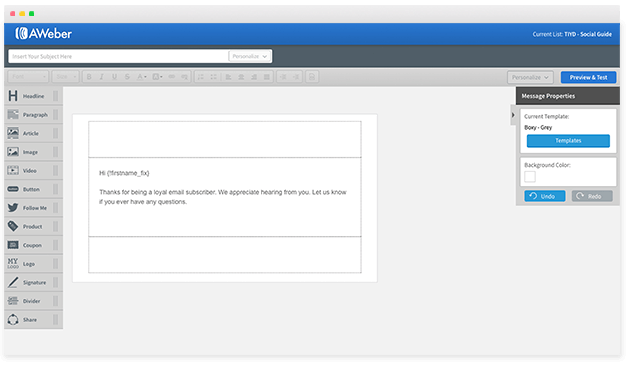Viewport: 628px width, 367px height.
Task: Click the Button block icon
Action: click(x=13, y=189)
